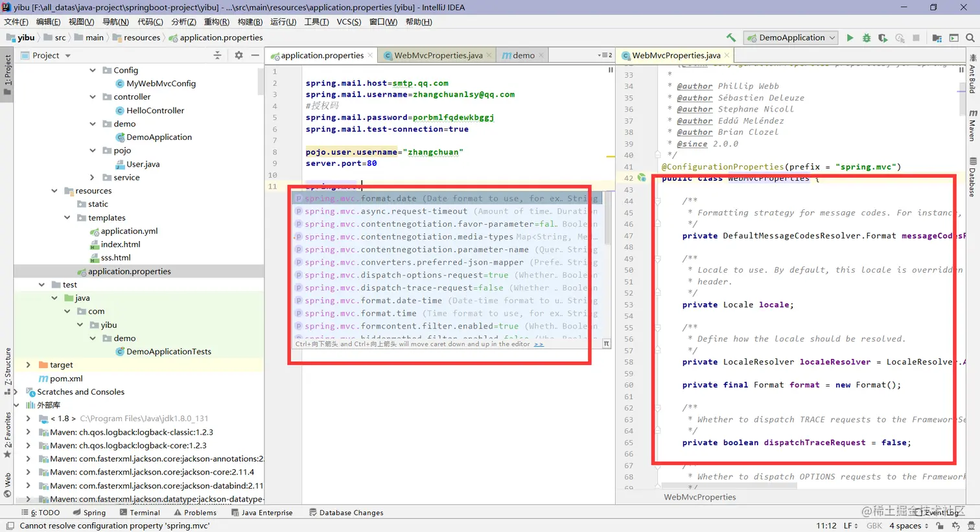This screenshot has width=980, height=532.
Task: Open the Web tool window strip
Action: pos(8,485)
